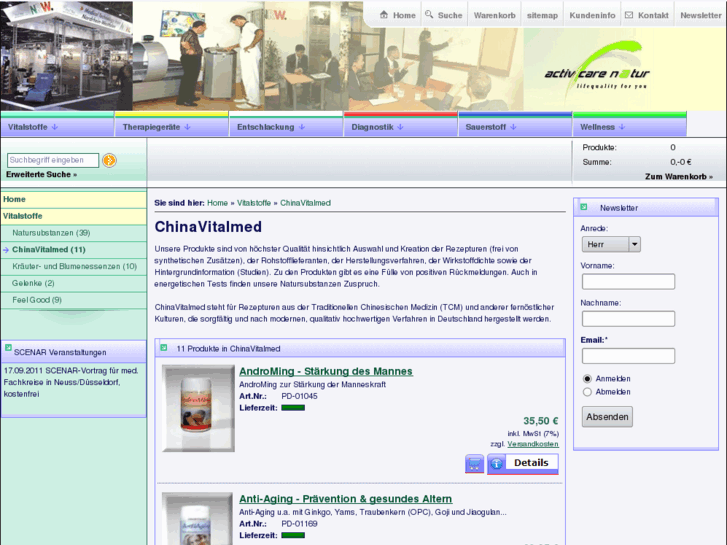This screenshot has height=545, width=727.
Task: Click the Anti-Aging product thumbnail
Action: click(197, 519)
